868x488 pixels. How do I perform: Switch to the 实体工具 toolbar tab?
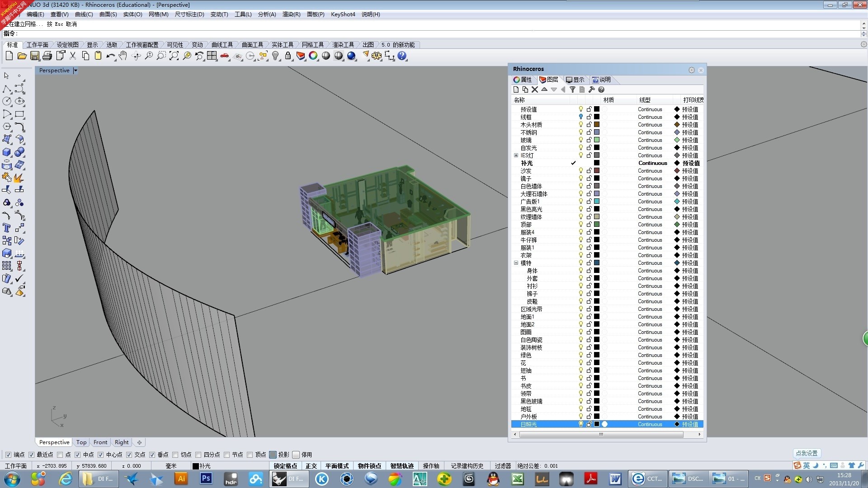point(282,45)
